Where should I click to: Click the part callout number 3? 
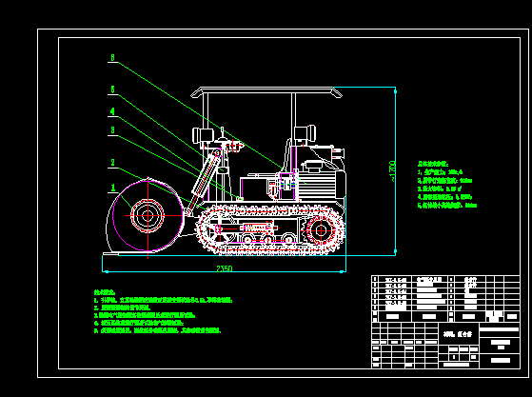113,130
